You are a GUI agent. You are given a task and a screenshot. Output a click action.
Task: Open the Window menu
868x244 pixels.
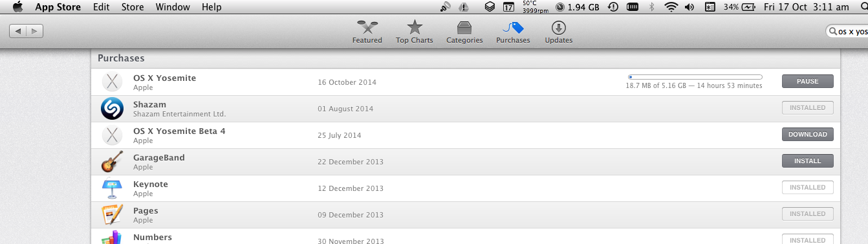(173, 7)
